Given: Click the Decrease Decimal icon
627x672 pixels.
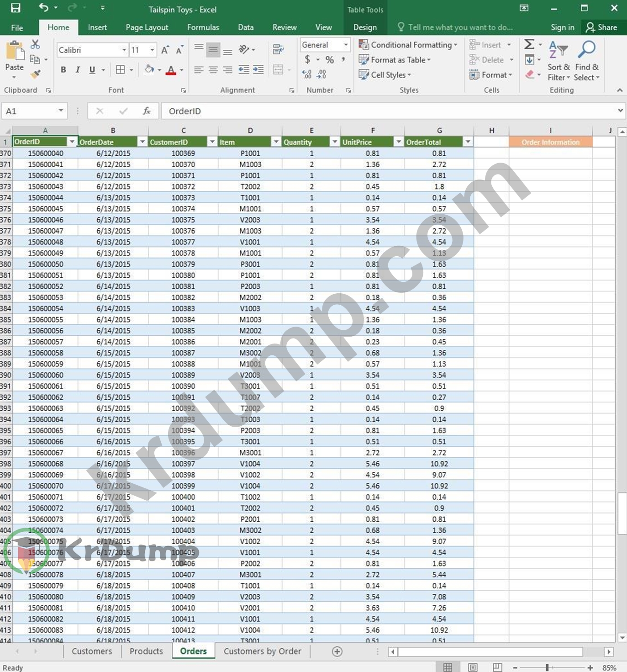Looking at the screenshot, I should [321, 74].
